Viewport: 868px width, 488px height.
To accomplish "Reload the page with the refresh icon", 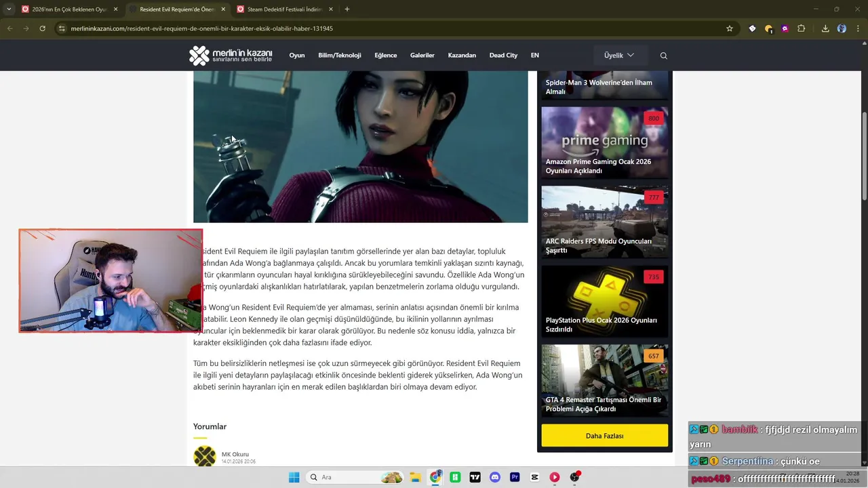I will (x=42, y=28).
